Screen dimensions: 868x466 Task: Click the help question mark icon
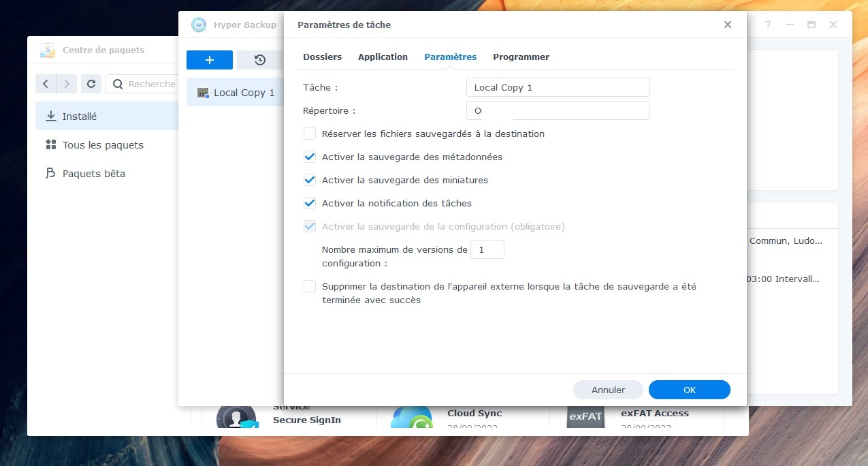coord(768,25)
